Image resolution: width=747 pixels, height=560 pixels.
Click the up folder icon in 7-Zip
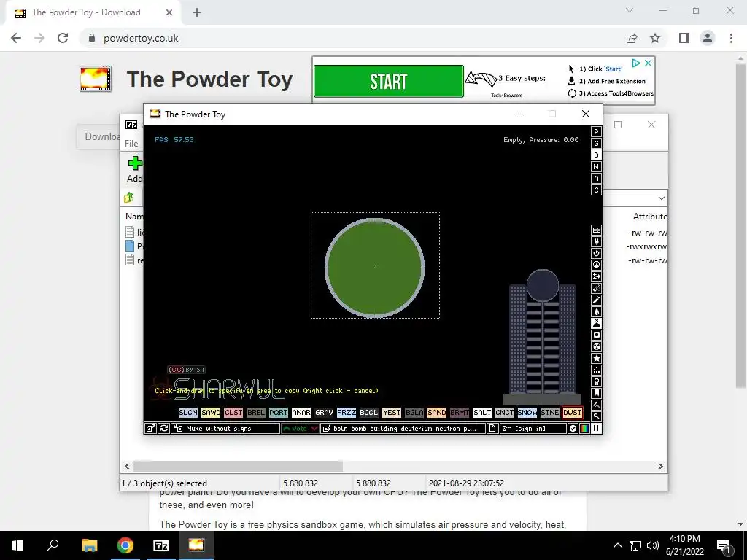coord(129,197)
